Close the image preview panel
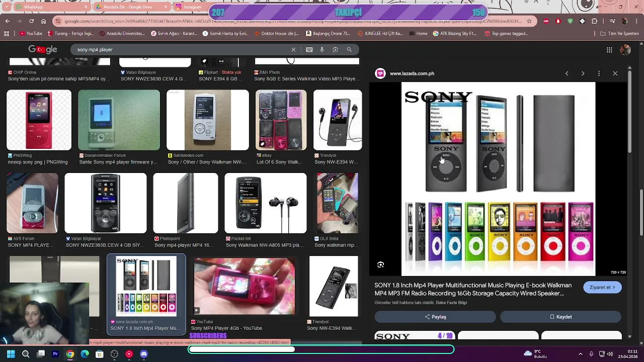 pos(615,73)
